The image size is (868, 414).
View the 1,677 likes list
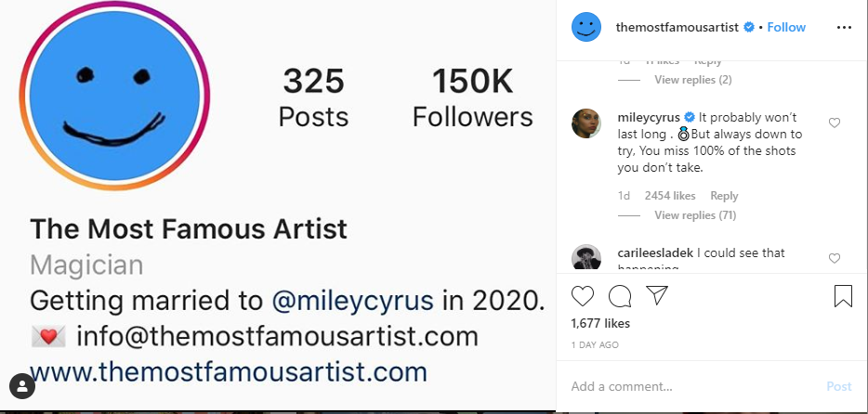tap(600, 324)
